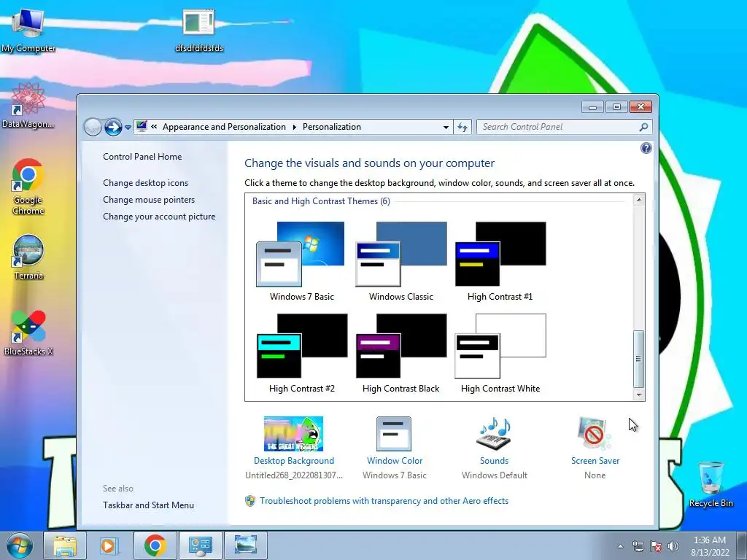Click the volume speaker tray icon
Image resolution: width=747 pixels, height=560 pixels.
pyautogui.click(x=673, y=546)
